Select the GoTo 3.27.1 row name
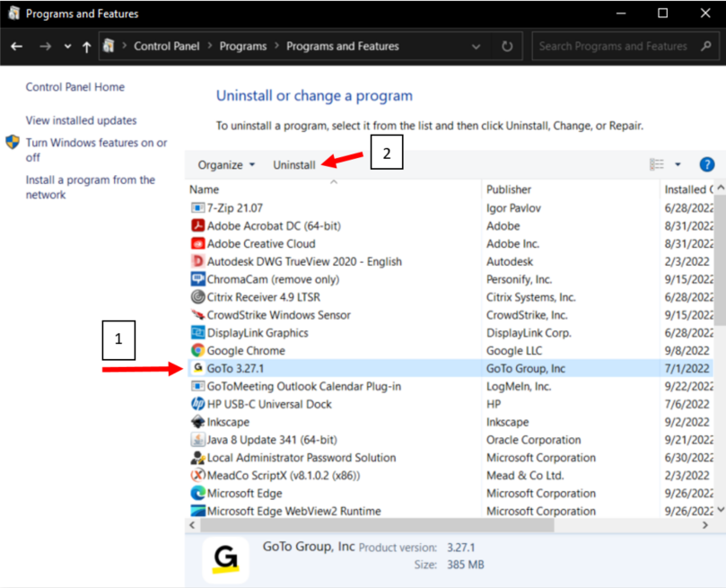This screenshot has height=588, width=726. coord(235,369)
